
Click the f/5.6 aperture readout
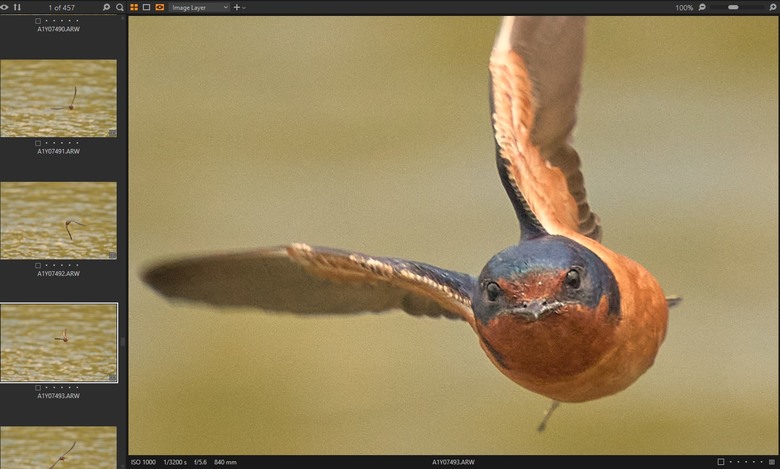pyautogui.click(x=200, y=462)
